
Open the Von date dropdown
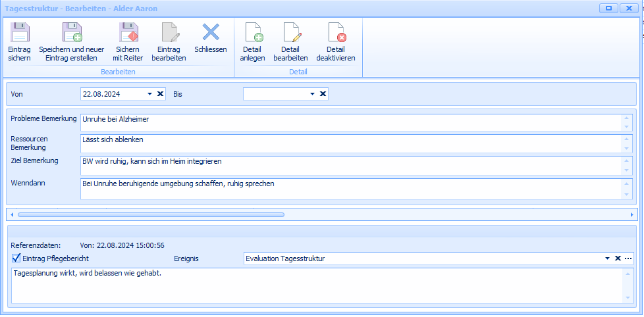click(150, 94)
